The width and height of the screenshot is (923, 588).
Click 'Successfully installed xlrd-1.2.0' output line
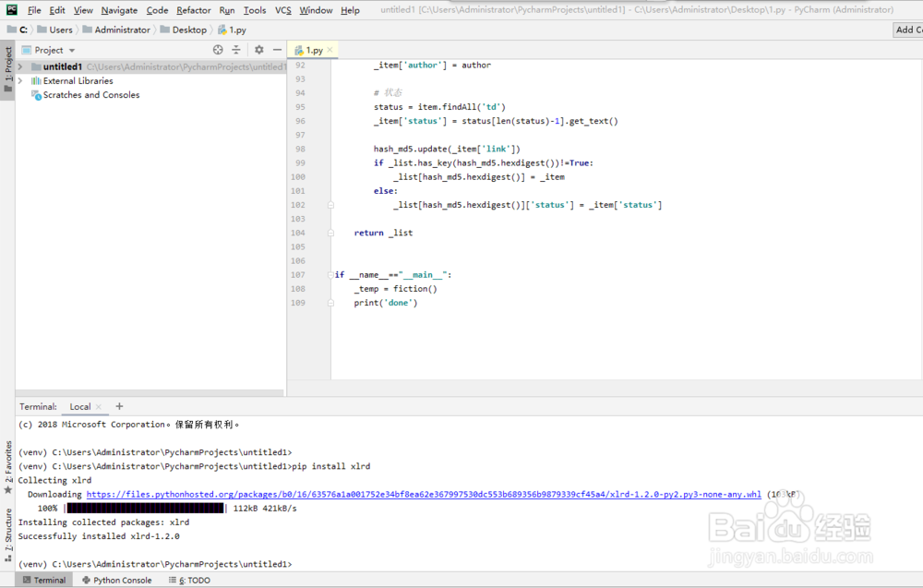99,536
